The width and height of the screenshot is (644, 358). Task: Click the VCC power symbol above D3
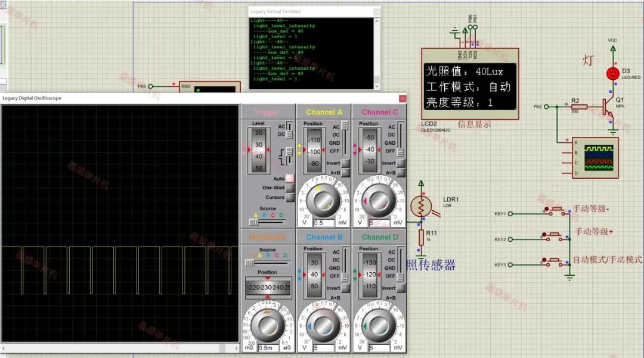tap(613, 48)
